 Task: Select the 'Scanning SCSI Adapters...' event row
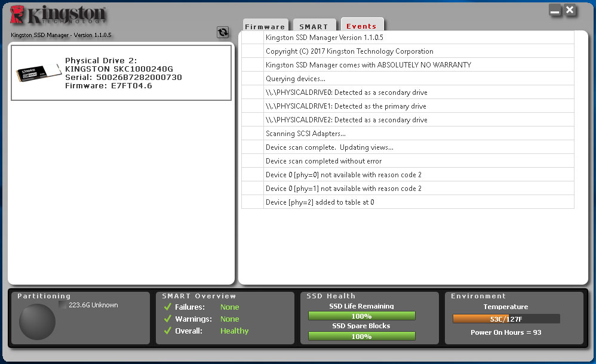[x=407, y=133]
